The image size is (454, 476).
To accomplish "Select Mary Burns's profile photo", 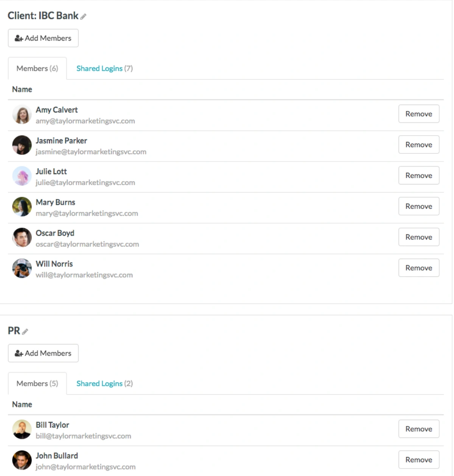I will click(x=22, y=207).
